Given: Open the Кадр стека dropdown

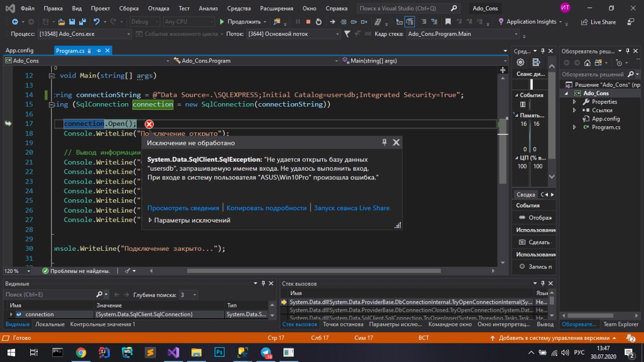Looking at the screenshot, I should point(463,34).
